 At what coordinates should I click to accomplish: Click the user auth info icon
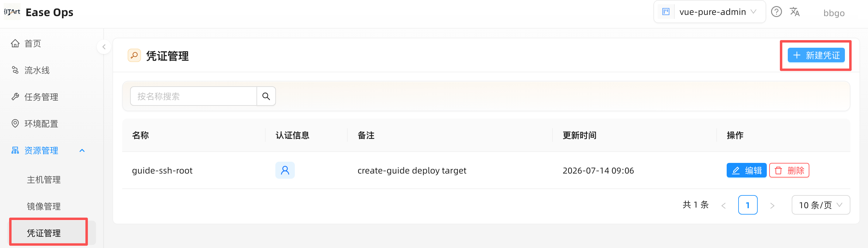[x=285, y=170]
